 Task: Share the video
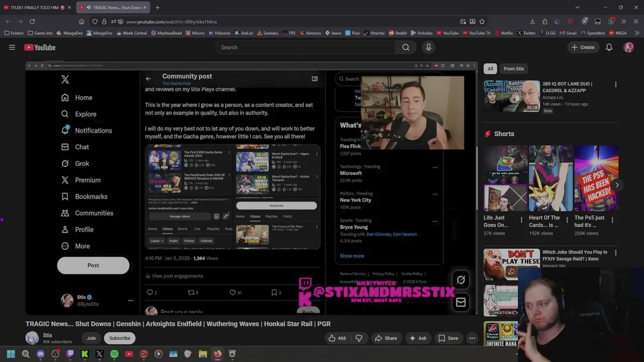385,338
